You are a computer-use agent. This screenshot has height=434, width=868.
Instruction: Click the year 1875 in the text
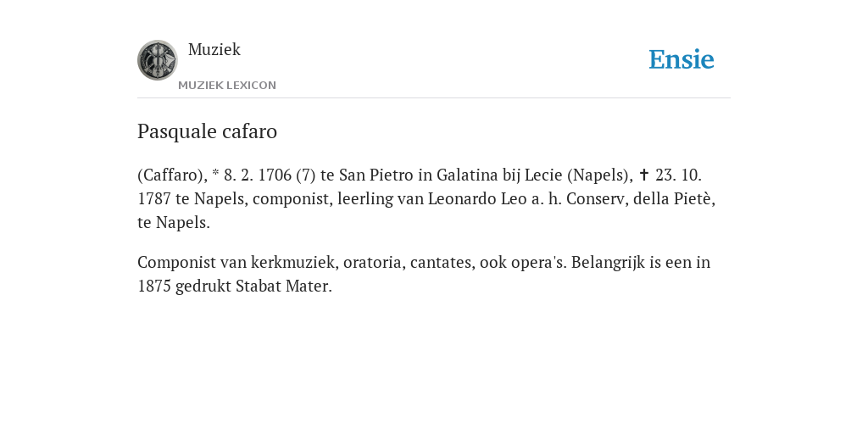coord(154,287)
